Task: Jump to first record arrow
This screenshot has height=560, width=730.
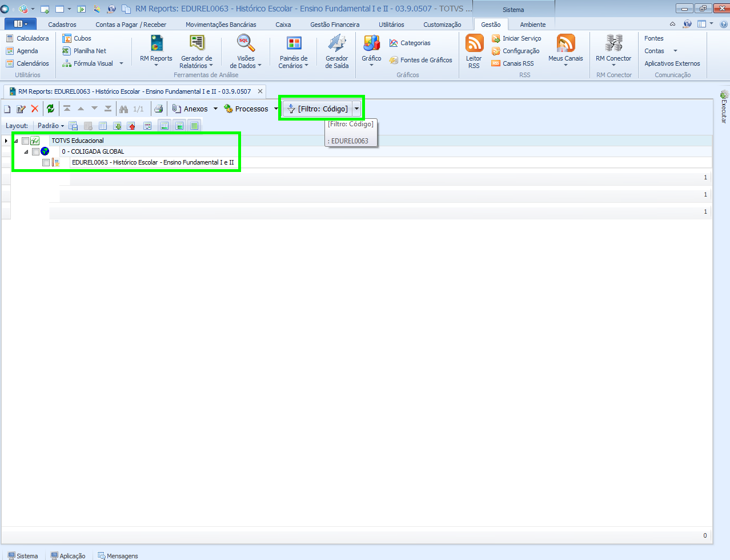Action: [x=67, y=109]
